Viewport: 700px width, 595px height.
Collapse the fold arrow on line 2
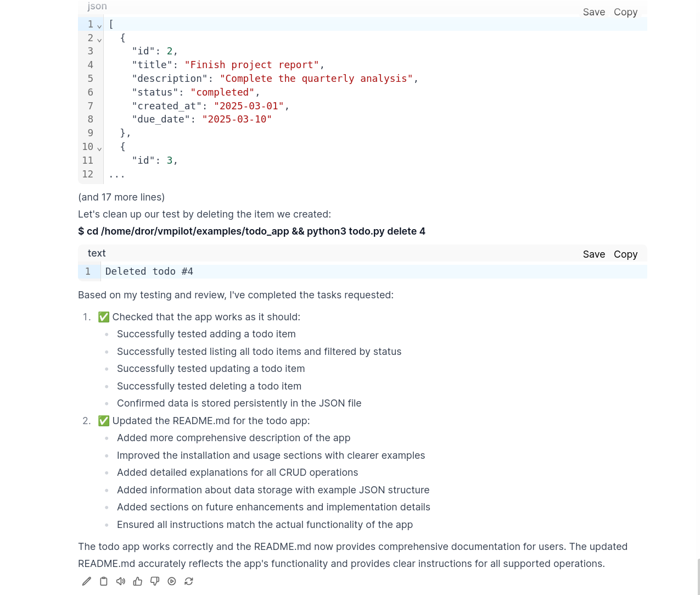99,39
